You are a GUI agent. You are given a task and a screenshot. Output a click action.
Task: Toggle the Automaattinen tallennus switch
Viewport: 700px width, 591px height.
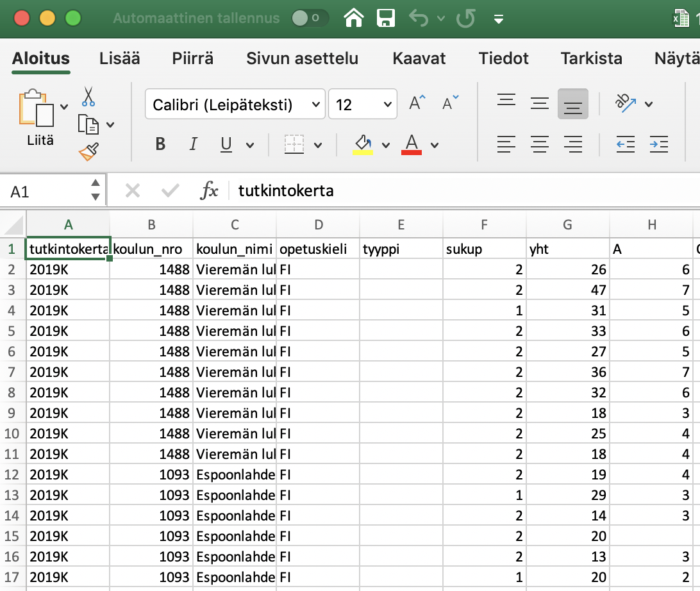pyautogui.click(x=309, y=18)
